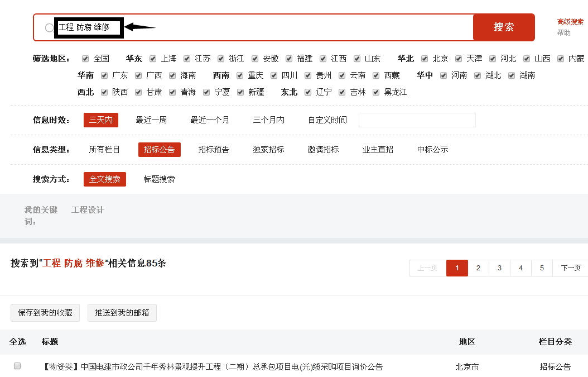The width and height of the screenshot is (588, 377).
Task: Open the 高级搜索 advanced search link
Action: pyautogui.click(x=570, y=22)
